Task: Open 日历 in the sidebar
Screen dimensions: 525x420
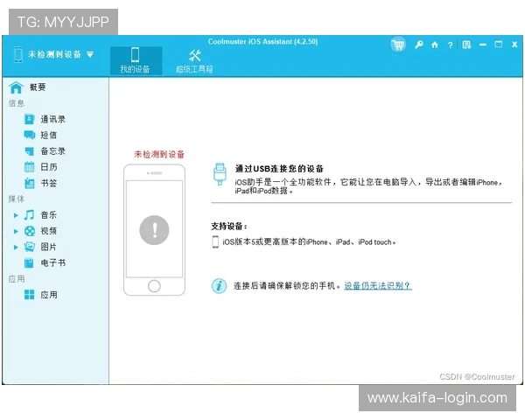Action: (x=48, y=167)
